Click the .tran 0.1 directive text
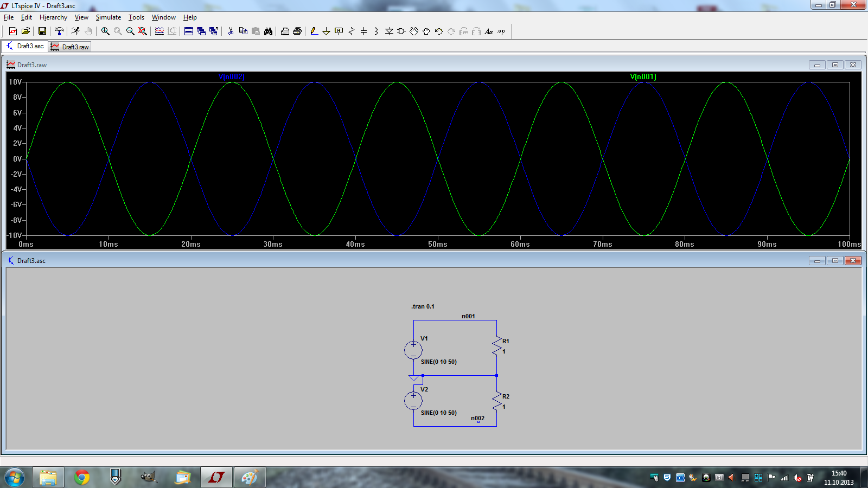The width and height of the screenshot is (868, 488). pyautogui.click(x=423, y=306)
